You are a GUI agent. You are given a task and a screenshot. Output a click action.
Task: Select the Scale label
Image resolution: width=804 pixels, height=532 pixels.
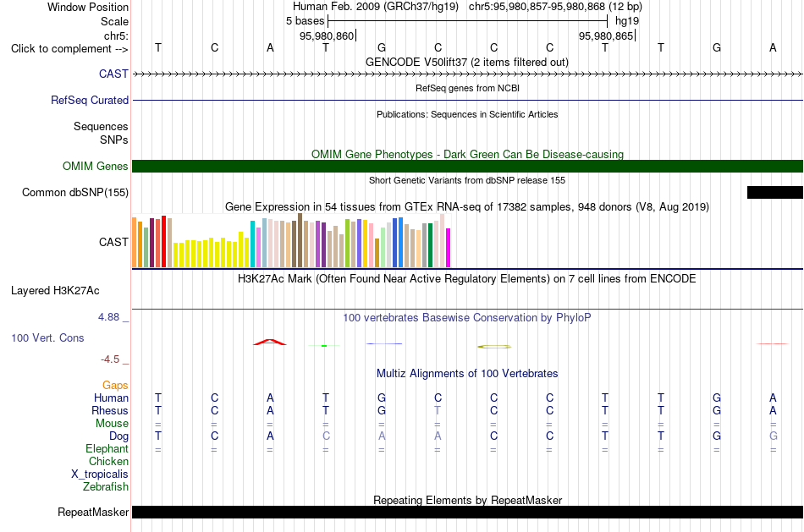pyautogui.click(x=114, y=21)
